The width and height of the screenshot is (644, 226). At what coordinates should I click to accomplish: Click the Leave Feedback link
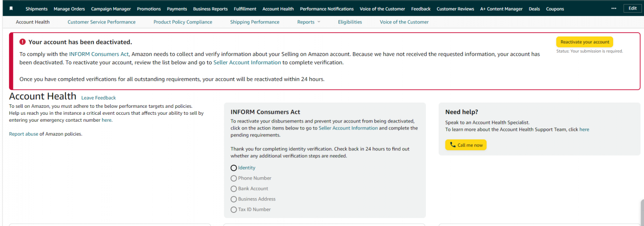[98, 98]
